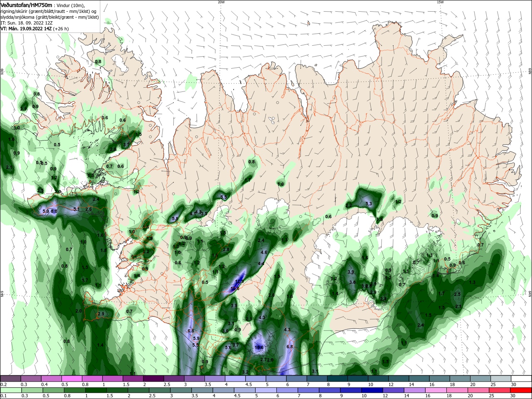Click the 5.6 precipitation value on the map
The width and height of the screenshot is (532, 399).
tap(228, 347)
